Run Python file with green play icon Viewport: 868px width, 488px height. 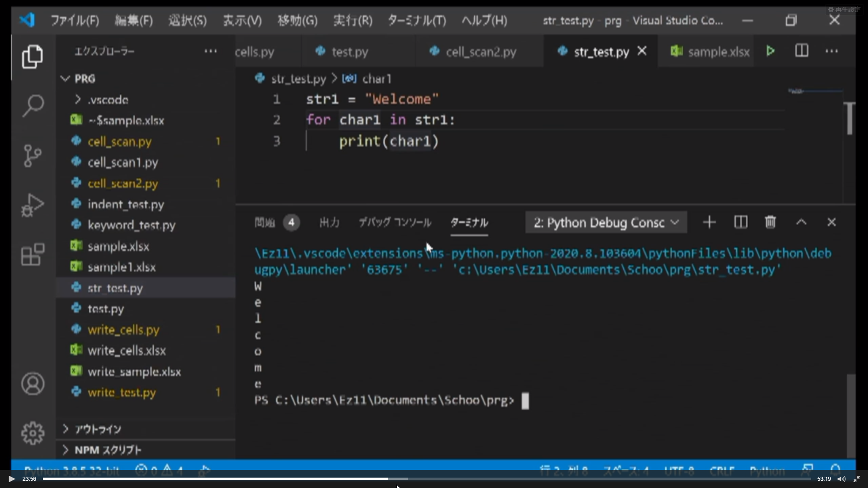[x=771, y=51]
